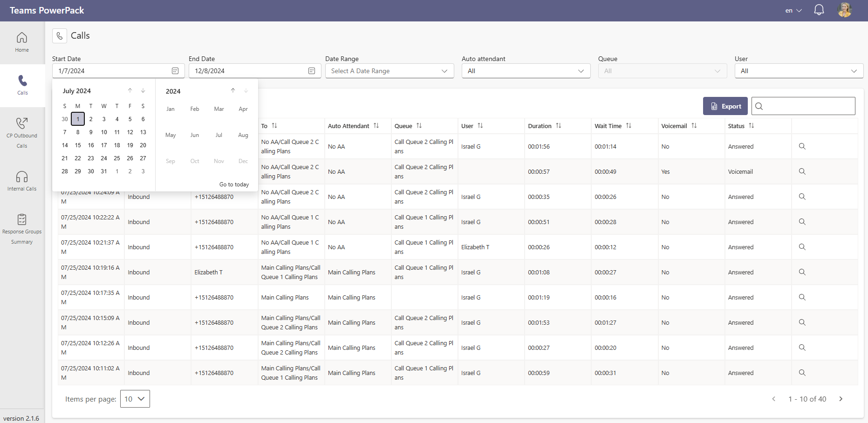Select the Calls sidebar tab

click(22, 85)
